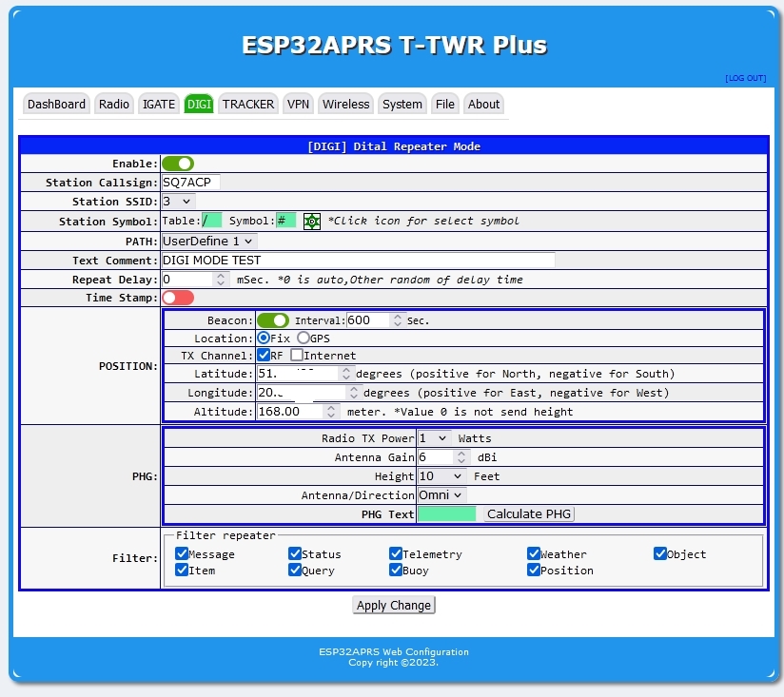Image resolution: width=784 pixels, height=697 pixels.
Task: Open the Station SSID dropdown
Action: (x=178, y=202)
